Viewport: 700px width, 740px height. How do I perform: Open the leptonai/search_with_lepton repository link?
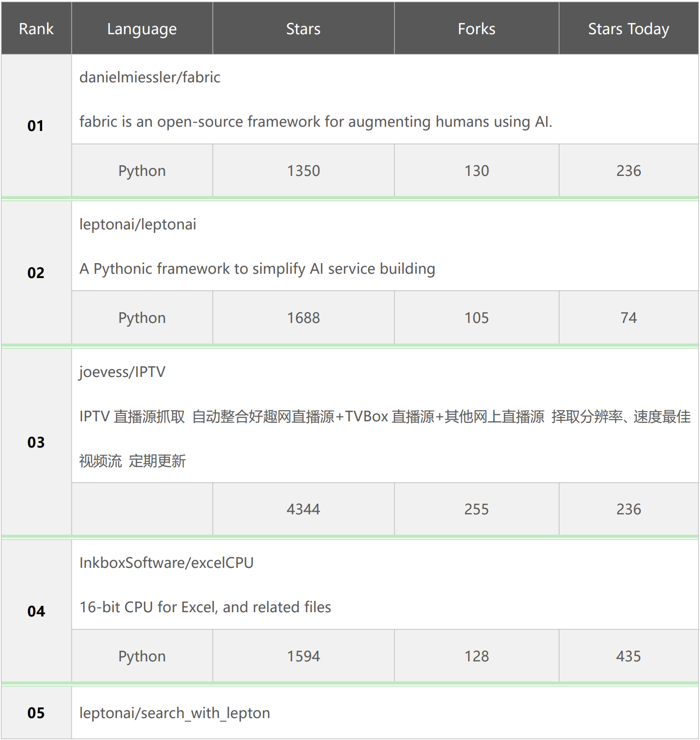175,713
